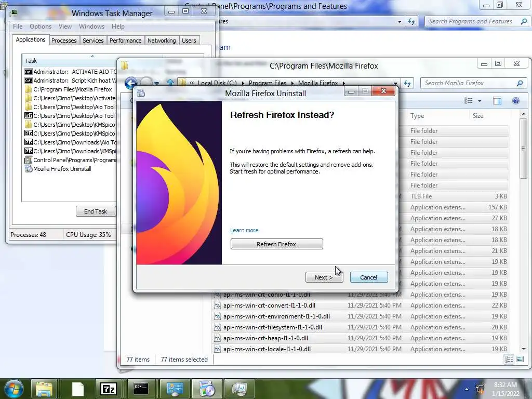Select 'Administrator: Script Kich hoat' task row

[70, 81]
